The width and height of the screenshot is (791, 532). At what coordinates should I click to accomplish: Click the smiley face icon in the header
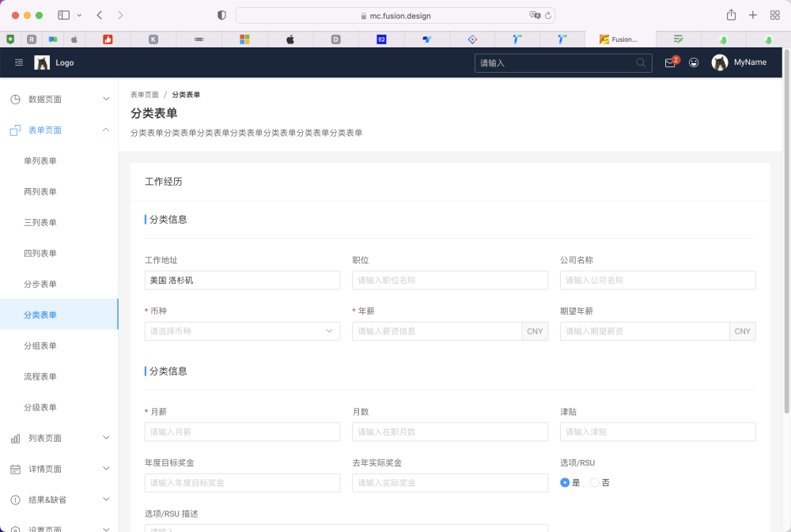pos(694,62)
